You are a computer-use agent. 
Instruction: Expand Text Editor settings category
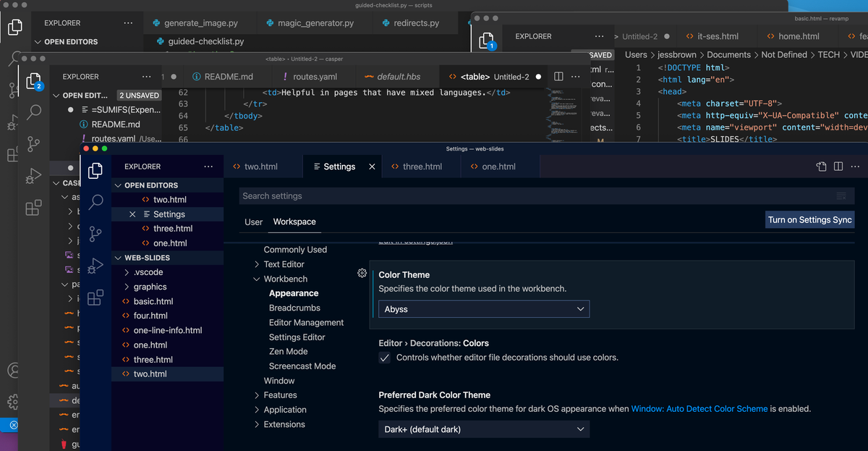point(257,264)
